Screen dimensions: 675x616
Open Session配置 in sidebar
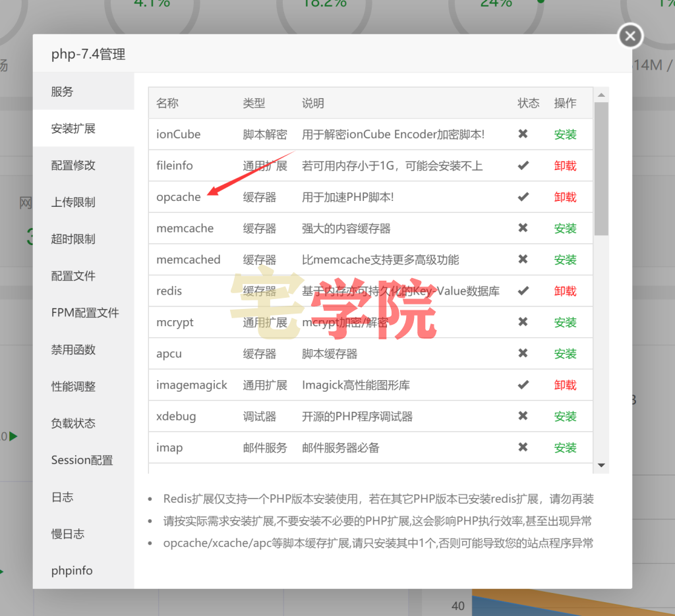click(84, 460)
